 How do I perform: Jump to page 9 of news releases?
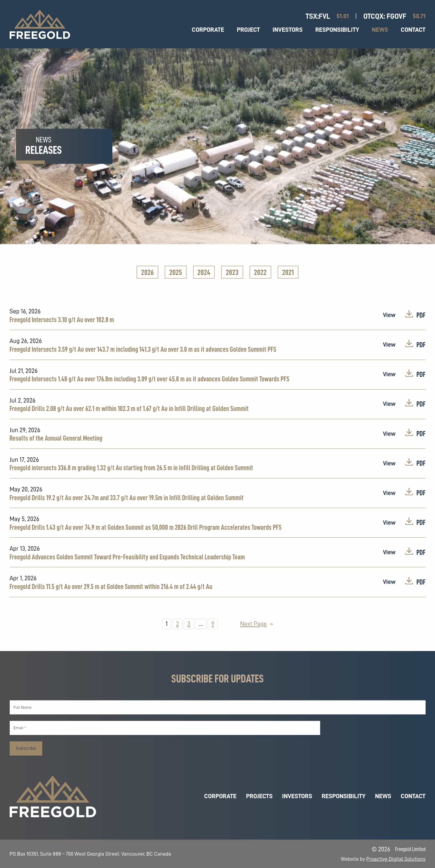pyautogui.click(x=213, y=624)
